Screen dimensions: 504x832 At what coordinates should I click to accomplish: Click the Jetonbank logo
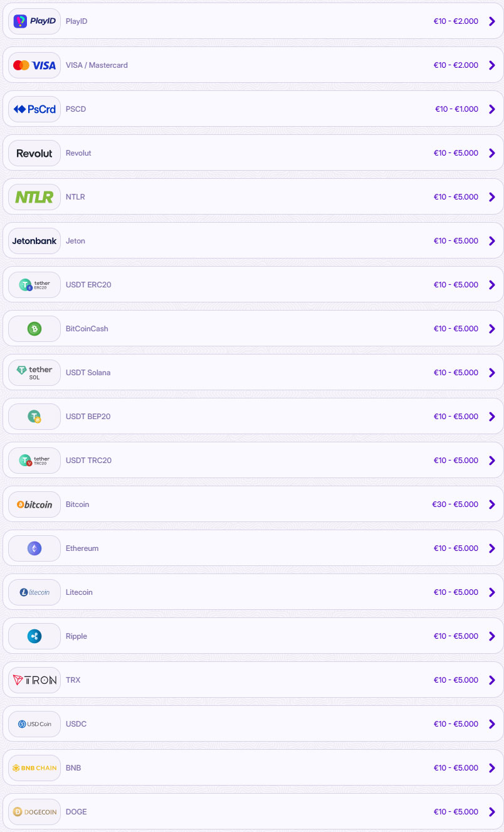(34, 241)
